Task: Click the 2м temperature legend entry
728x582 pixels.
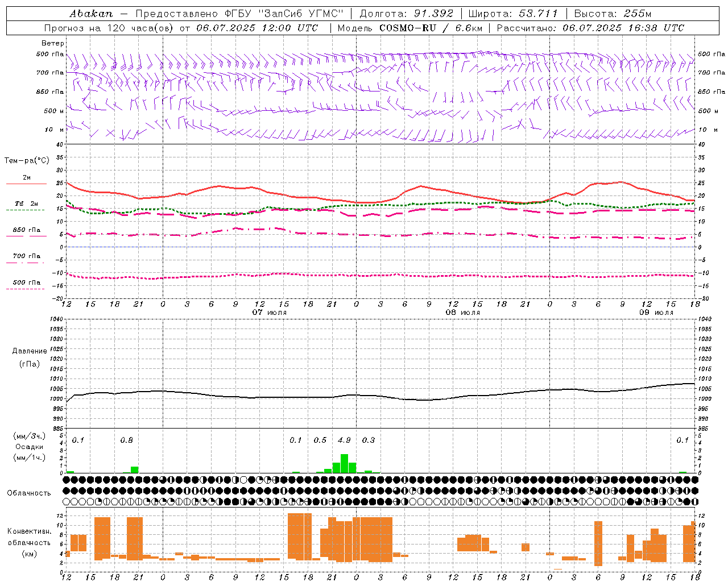Action: (x=27, y=177)
